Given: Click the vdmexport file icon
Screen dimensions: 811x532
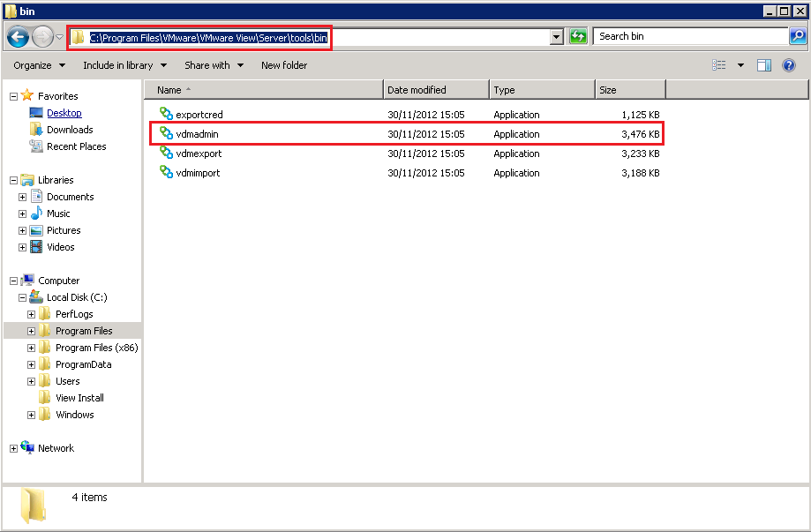Looking at the screenshot, I should (x=166, y=154).
